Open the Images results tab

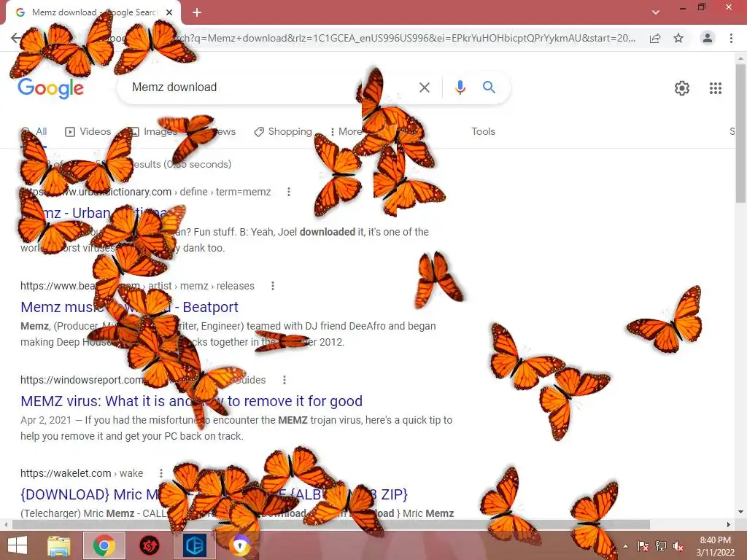click(153, 131)
